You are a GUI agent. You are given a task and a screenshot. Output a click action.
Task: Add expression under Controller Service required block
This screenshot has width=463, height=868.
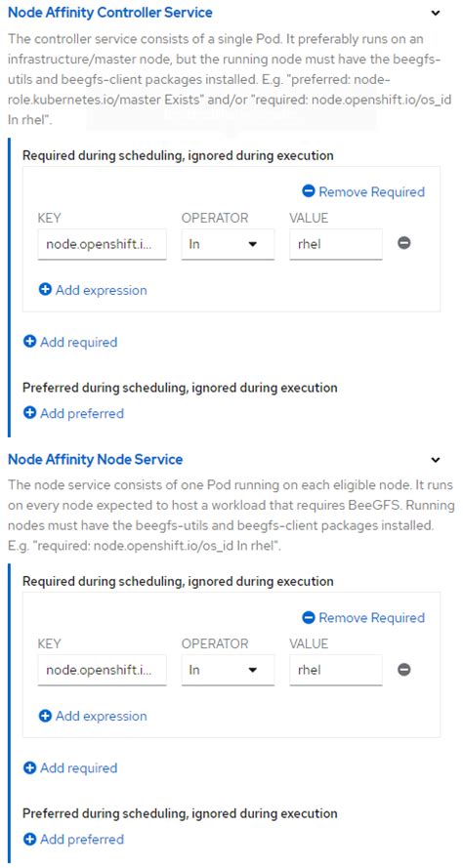tap(93, 290)
